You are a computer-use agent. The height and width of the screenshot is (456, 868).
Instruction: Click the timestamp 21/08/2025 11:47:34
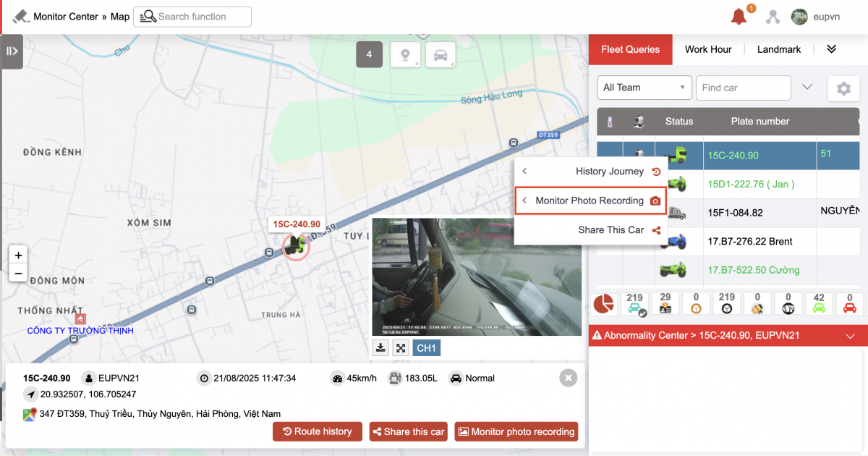pyautogui.click(x=254, y=378)
